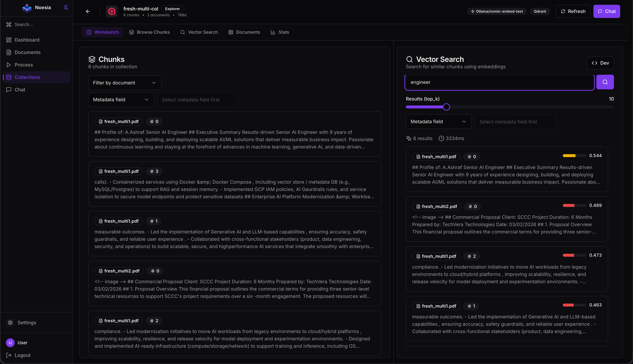Open the Stats tab
The height and width of the screenshot is (364, 633).
(280, 32)
